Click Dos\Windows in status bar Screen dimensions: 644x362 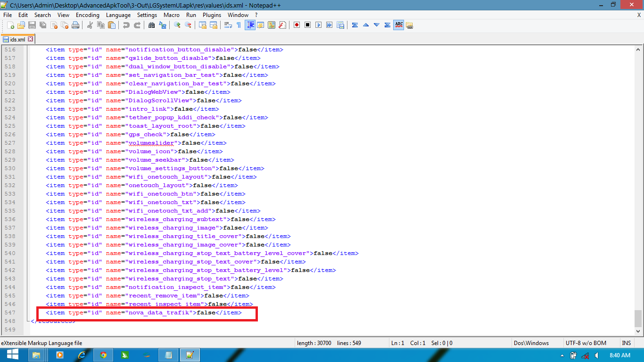pos(531,343)
